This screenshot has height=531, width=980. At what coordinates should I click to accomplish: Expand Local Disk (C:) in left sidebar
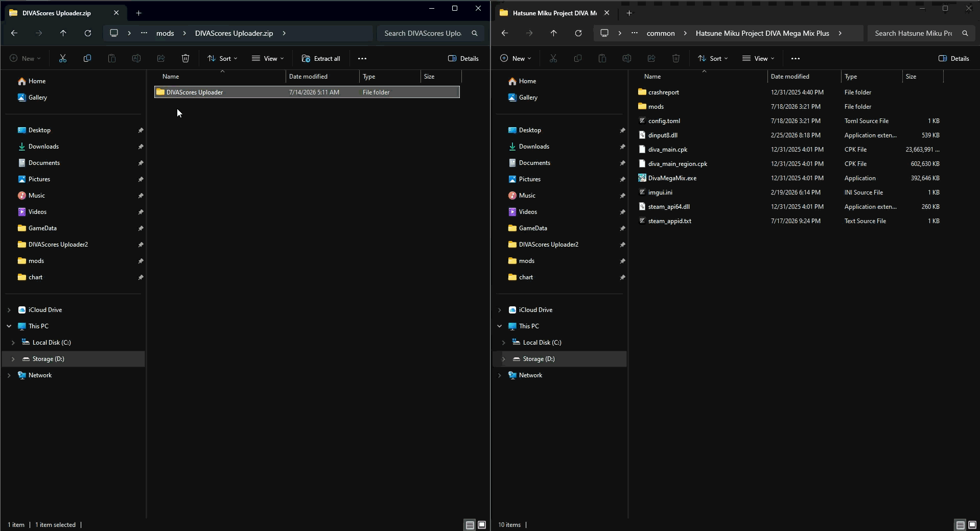[x=13, y=343]
